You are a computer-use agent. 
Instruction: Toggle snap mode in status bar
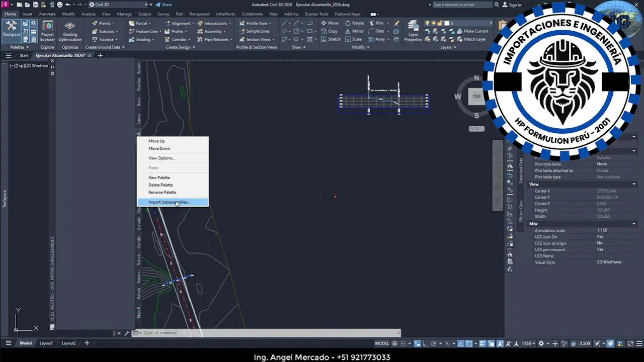(x=403, y=343)
